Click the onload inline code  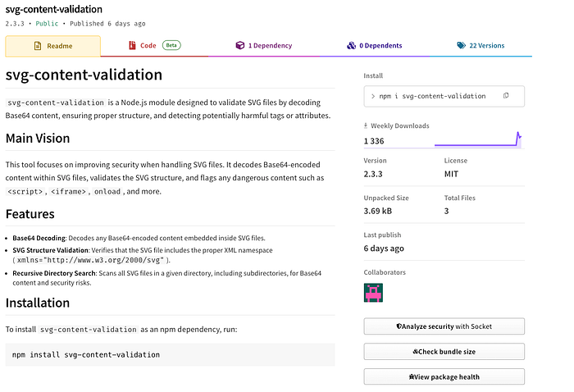point(107,191)
